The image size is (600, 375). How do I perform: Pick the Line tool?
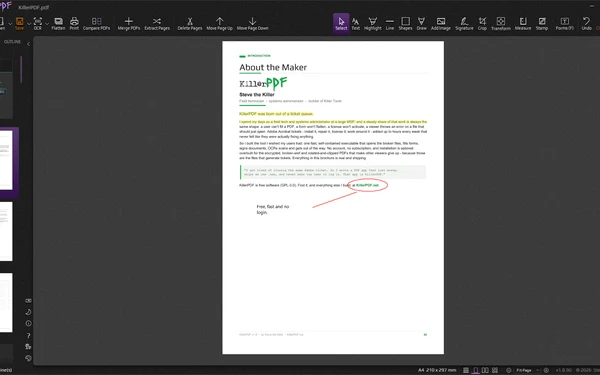pyautogui.click(x=390, y=23)
